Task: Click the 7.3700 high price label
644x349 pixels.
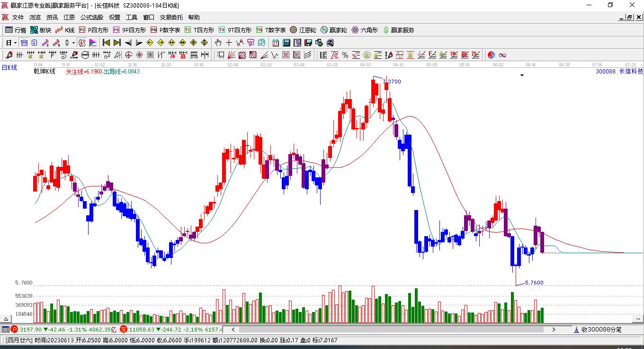Action: click(392, 82)
